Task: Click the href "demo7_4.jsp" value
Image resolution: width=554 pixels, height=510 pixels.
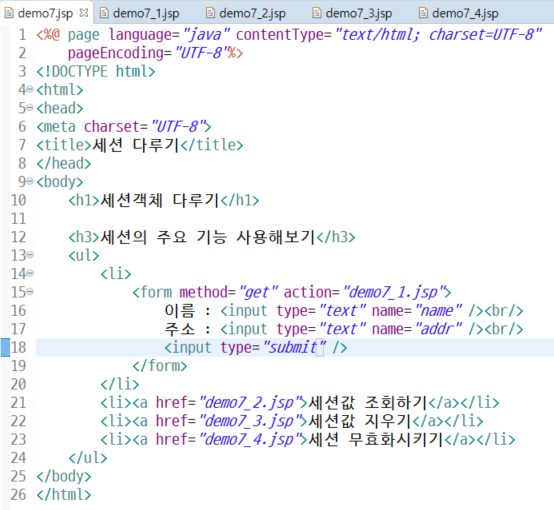Action: coord(250,439)
